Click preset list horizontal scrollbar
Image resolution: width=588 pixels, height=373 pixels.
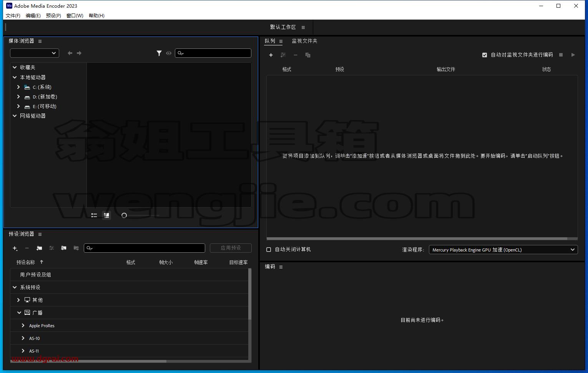tap(89, 361)
